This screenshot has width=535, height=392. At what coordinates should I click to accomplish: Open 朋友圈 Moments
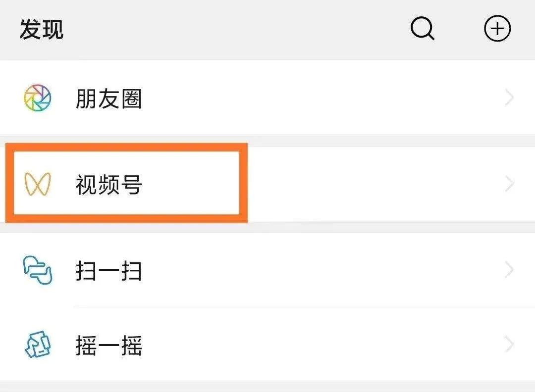(x=108, y=99)
